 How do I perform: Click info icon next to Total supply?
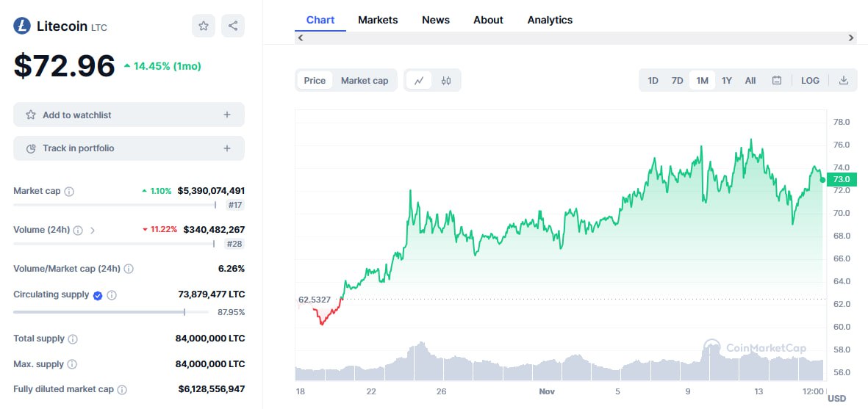tap(73, 339)
